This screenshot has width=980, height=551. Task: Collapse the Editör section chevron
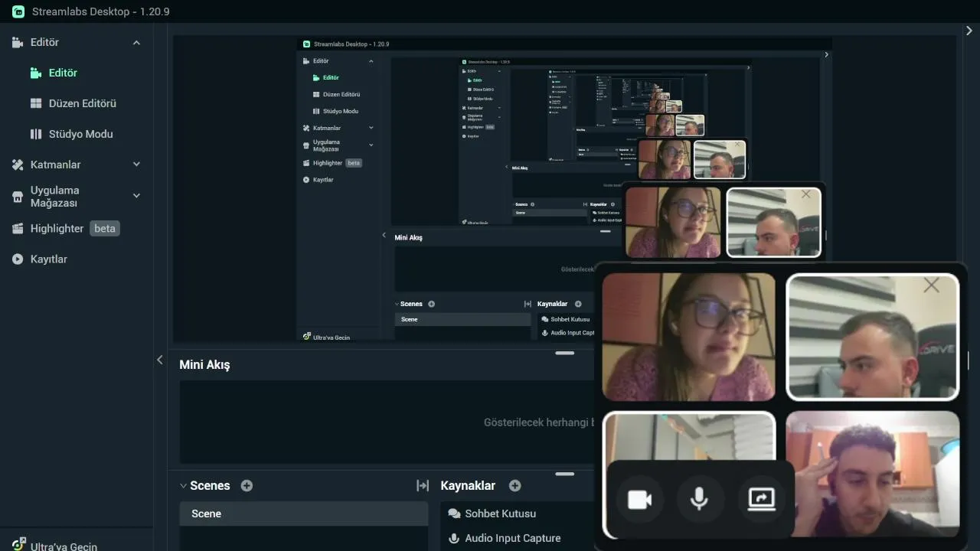[x=136, y=43]
